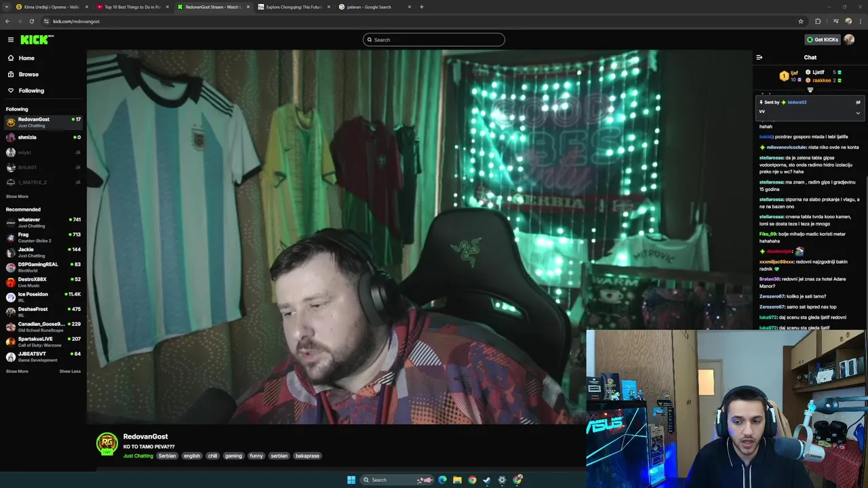Click leaderboard user raakkee
The image size is (868, 488).
[822, 80]
